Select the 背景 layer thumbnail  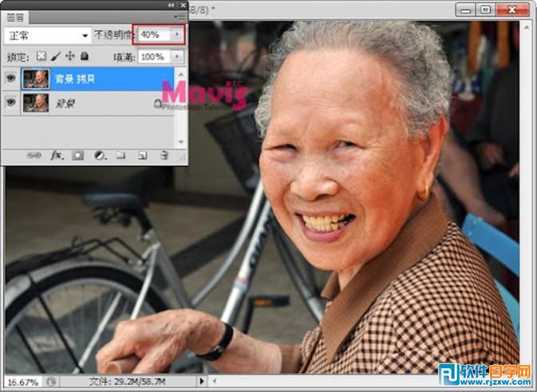[36, 103]
